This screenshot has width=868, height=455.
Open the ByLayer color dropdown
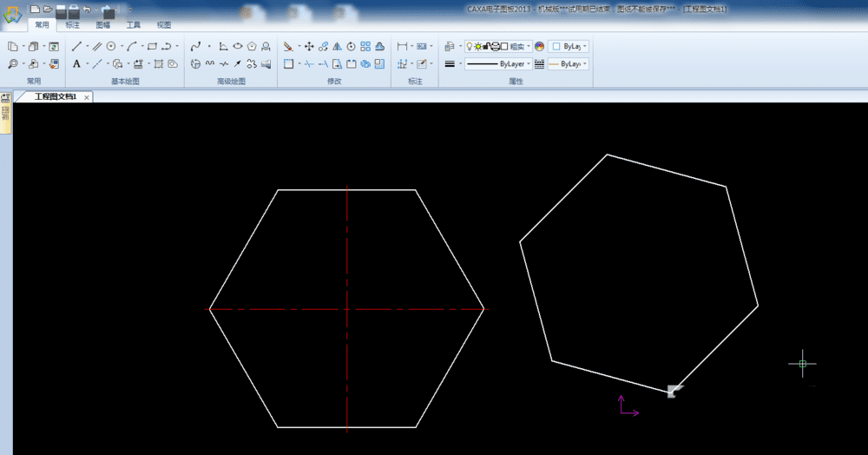pyautogui.click(x=586, y=46)
